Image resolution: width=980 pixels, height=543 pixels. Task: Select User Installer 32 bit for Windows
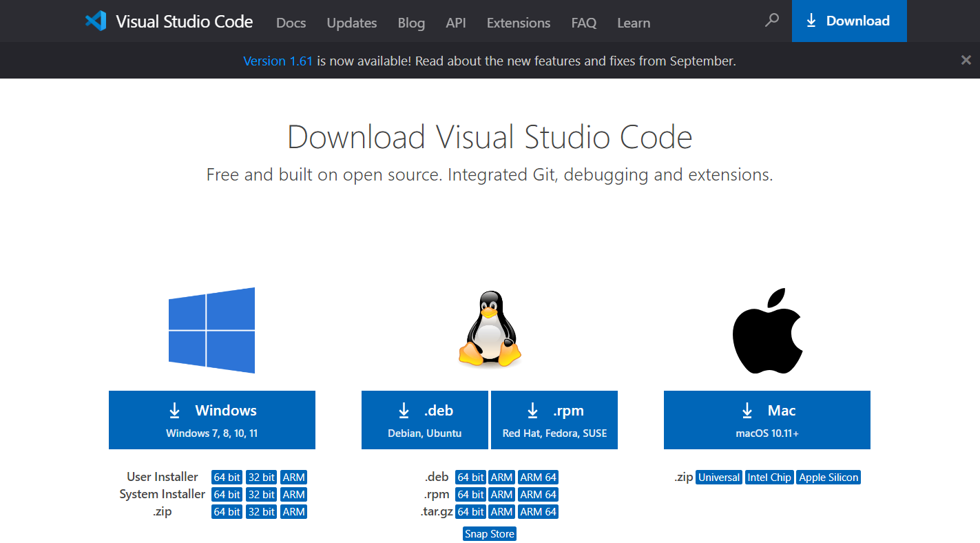click(262, 477)
